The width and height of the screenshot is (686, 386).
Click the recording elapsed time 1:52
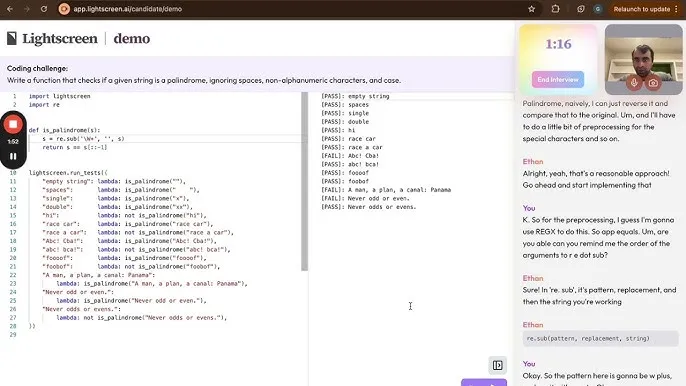13,142
